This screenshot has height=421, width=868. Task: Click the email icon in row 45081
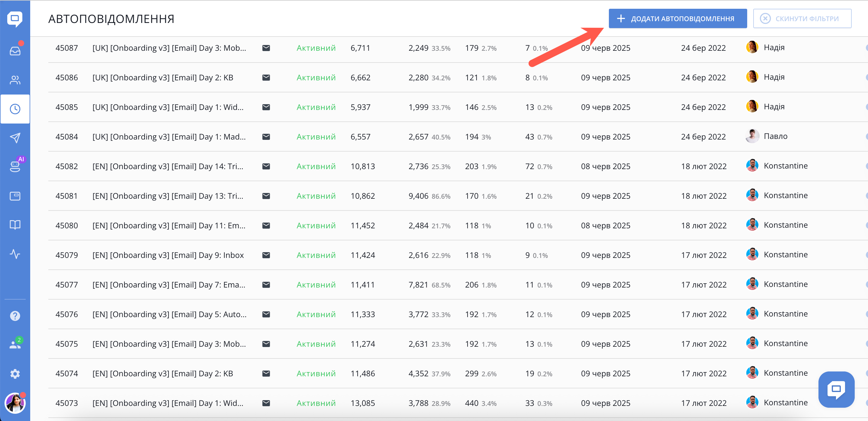(266, 196)
